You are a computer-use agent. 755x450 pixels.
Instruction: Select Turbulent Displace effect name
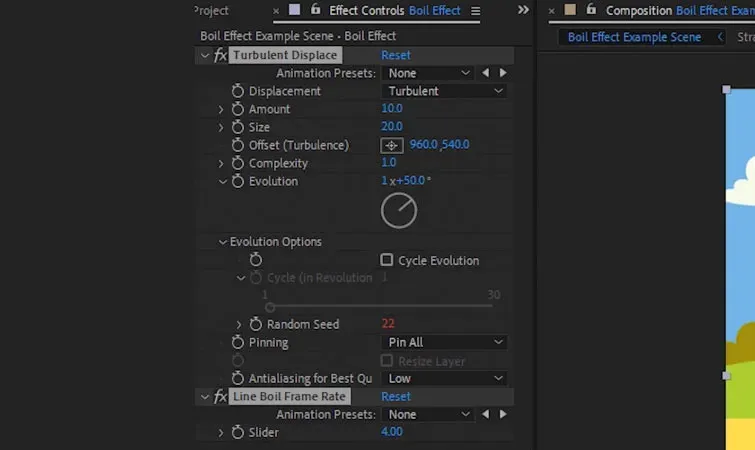pyautogui.click(x=285, y=55)
